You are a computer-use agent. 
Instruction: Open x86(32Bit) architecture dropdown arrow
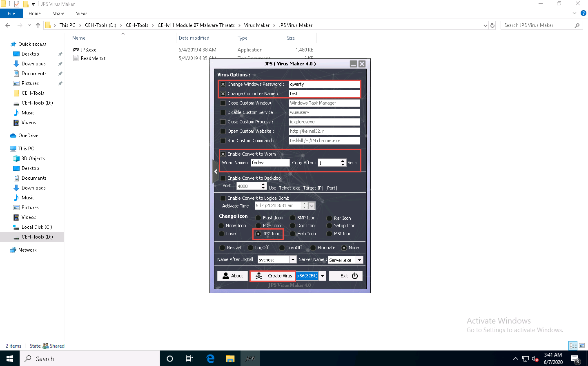(322, 276)
